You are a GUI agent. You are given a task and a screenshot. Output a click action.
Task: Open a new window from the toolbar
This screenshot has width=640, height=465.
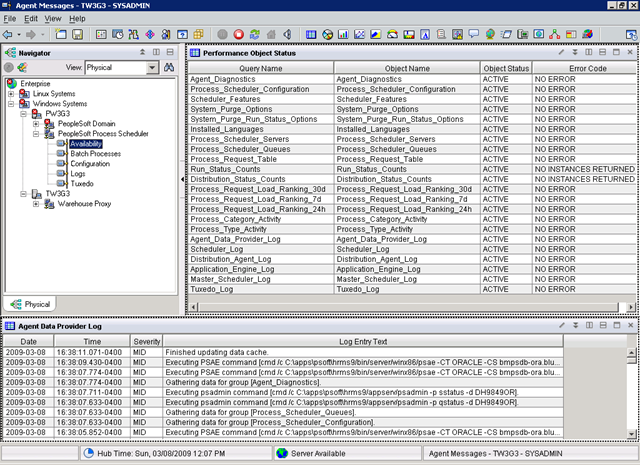tap(61, 35)
